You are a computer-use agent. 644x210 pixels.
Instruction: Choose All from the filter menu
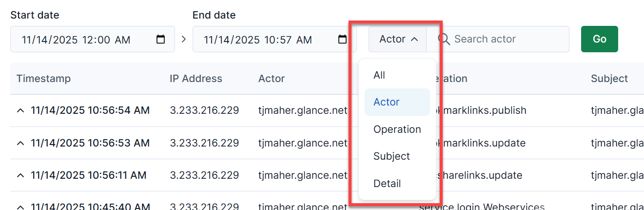tap(397, 75)
